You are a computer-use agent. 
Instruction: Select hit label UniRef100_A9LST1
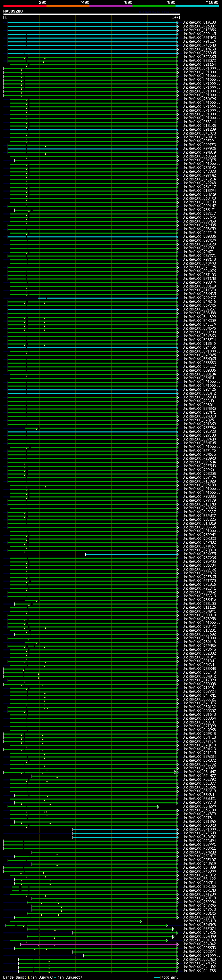[199, 588]
